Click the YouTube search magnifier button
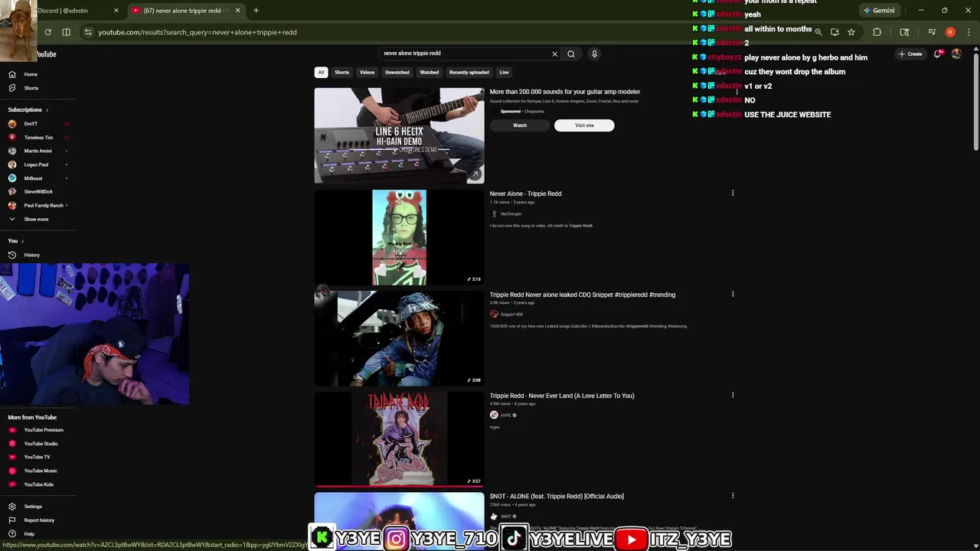 coord(571,54)
